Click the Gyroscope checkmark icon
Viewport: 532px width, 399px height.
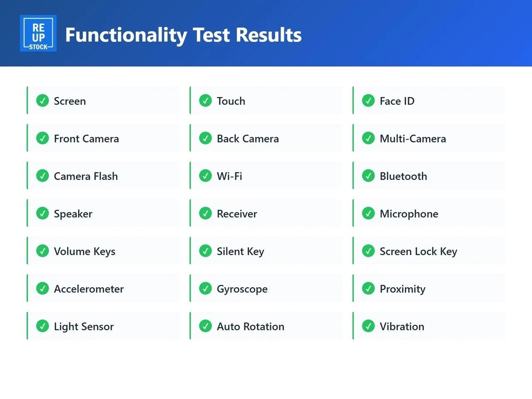coord(205,288)
